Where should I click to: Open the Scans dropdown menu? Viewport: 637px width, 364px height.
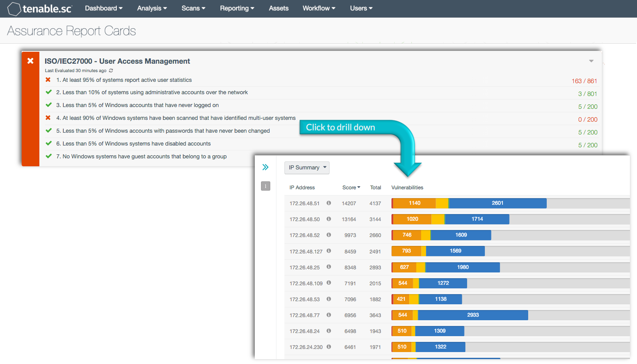pos(193,8)
